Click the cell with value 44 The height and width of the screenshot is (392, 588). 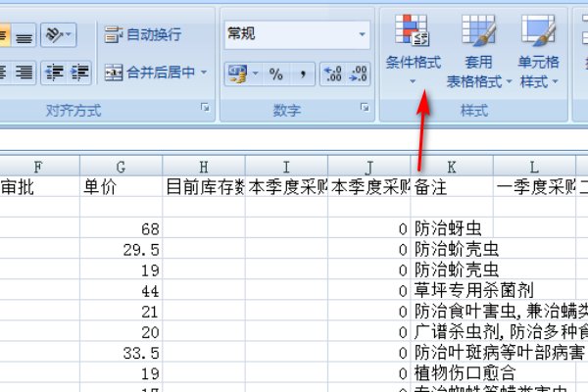(x=122, y=290)
